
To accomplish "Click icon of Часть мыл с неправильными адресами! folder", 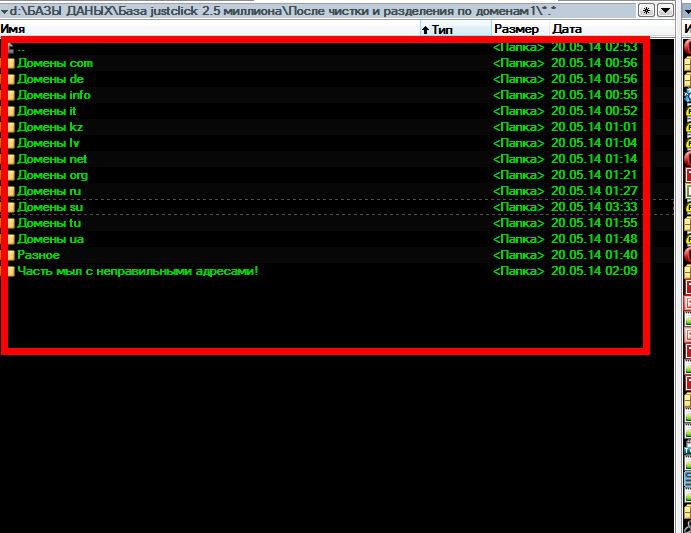I will [11, 271].
